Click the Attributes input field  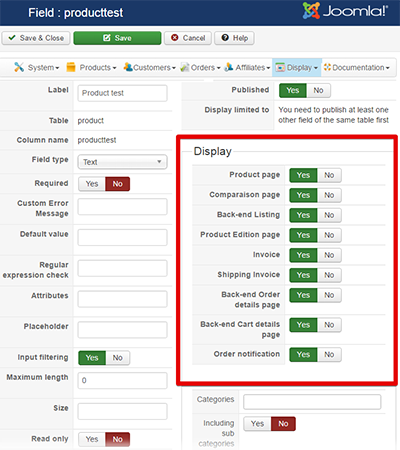[x=122, y=299]
